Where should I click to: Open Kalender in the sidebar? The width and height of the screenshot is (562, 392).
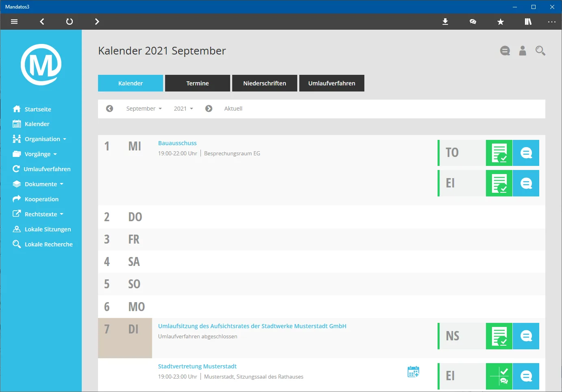pos(31,124)
